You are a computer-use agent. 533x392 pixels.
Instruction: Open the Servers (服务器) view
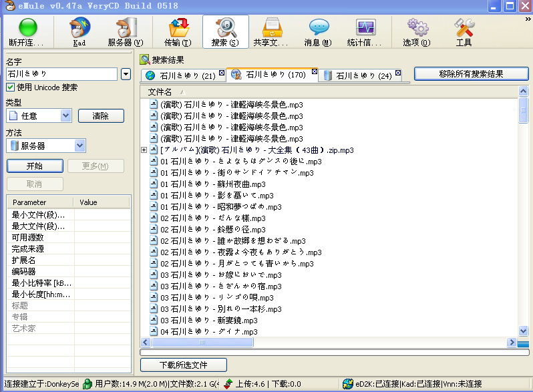(x=126, y=32)
